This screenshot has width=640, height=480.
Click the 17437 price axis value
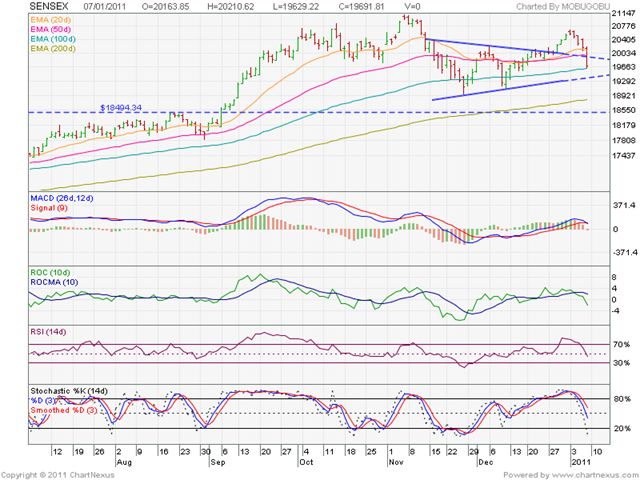pyautogui.click(x=624, y=156)
